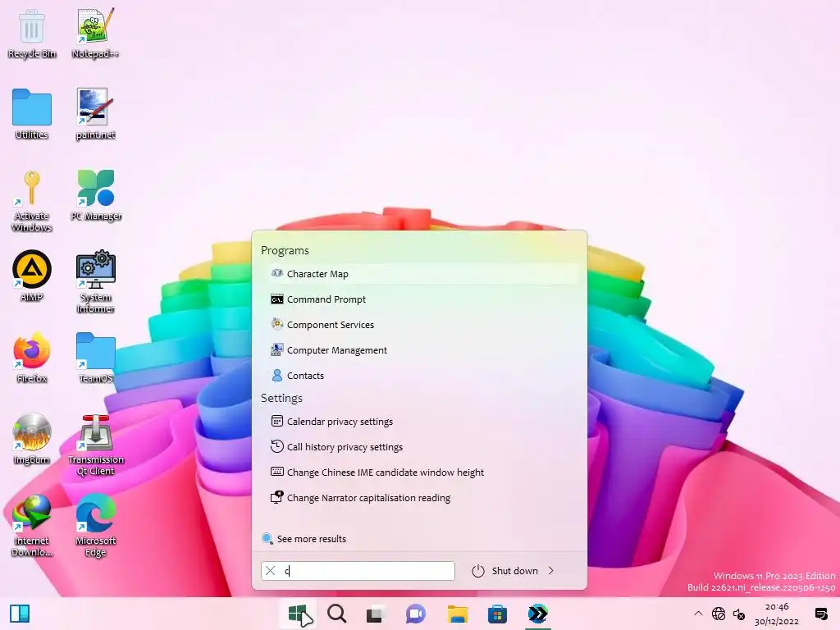The width and height of the screenshot is (840, 630).
Task: Open Transmission Qt Client shortcut
Action: tap(95, 445)
